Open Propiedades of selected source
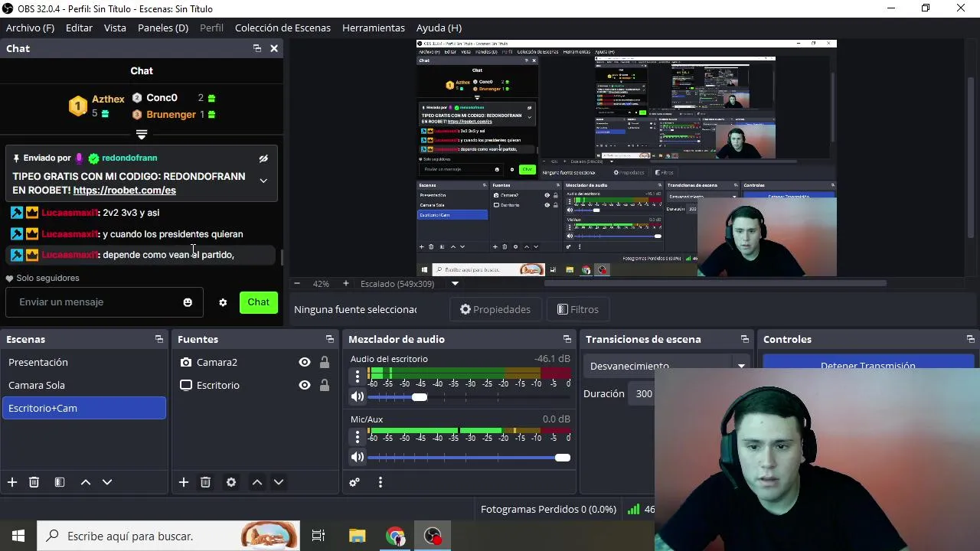 pos(495,309)
